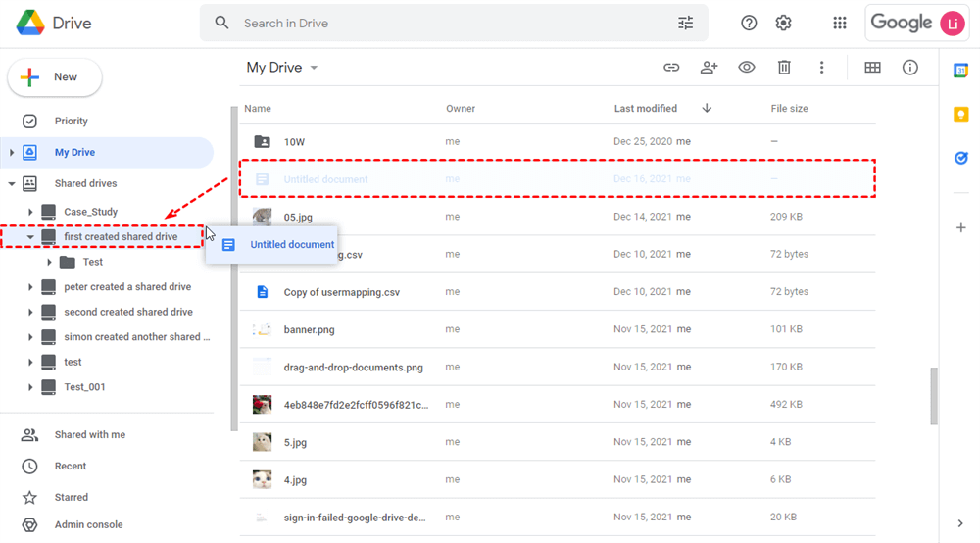
Task: Click the Share (add person) icon
Action: pyautogui.click(x=709, y=68)
